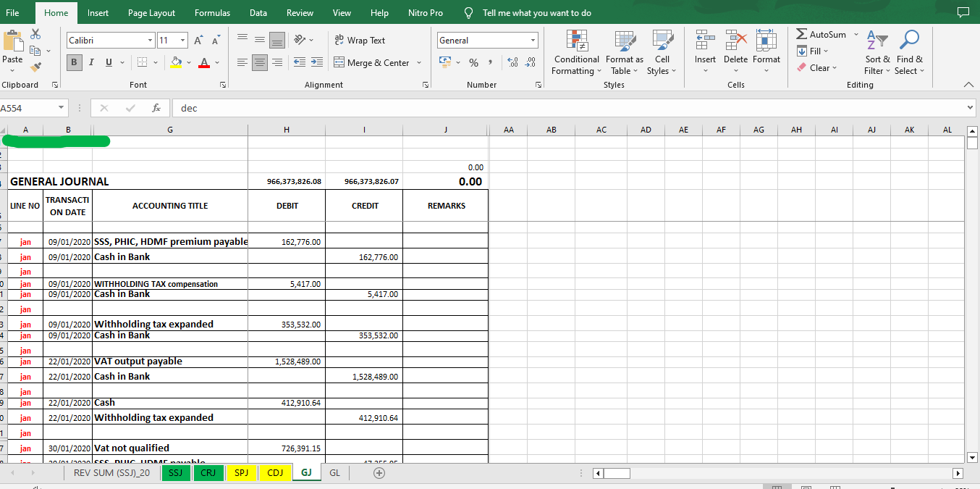Toggle Wrap Text

point(360,41)
